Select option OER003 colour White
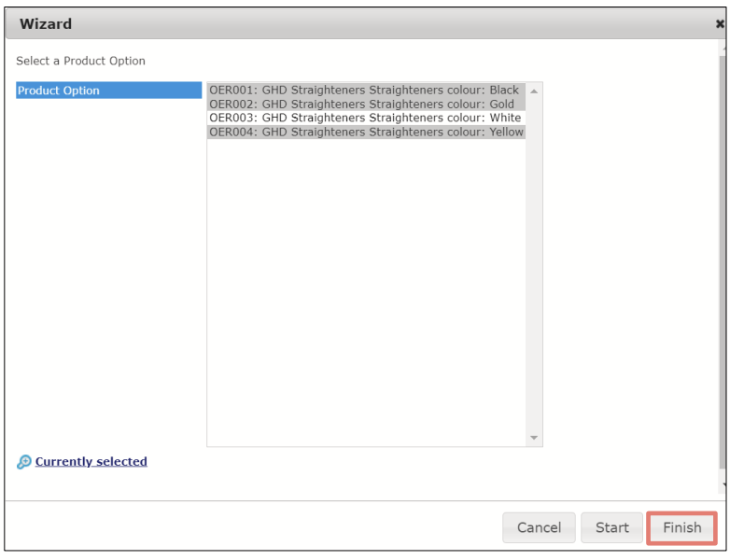This screenshot has height=560, width=730. (366, 118)
